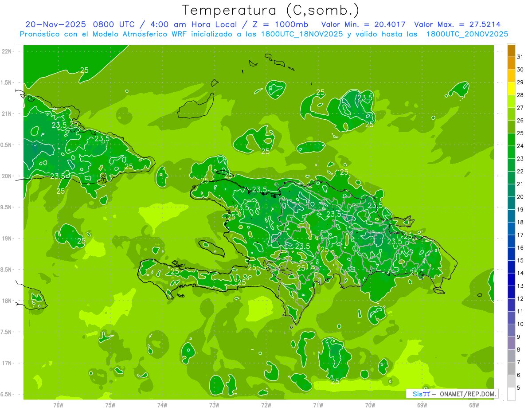Click the color bar label '21'
This screenshot has width=532, height=411.
(520, 184)
